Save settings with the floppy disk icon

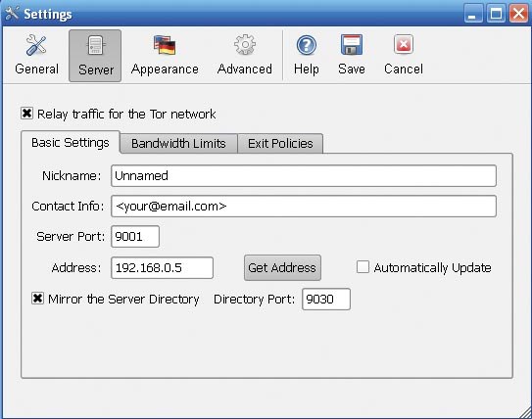(x=352, y=45)
